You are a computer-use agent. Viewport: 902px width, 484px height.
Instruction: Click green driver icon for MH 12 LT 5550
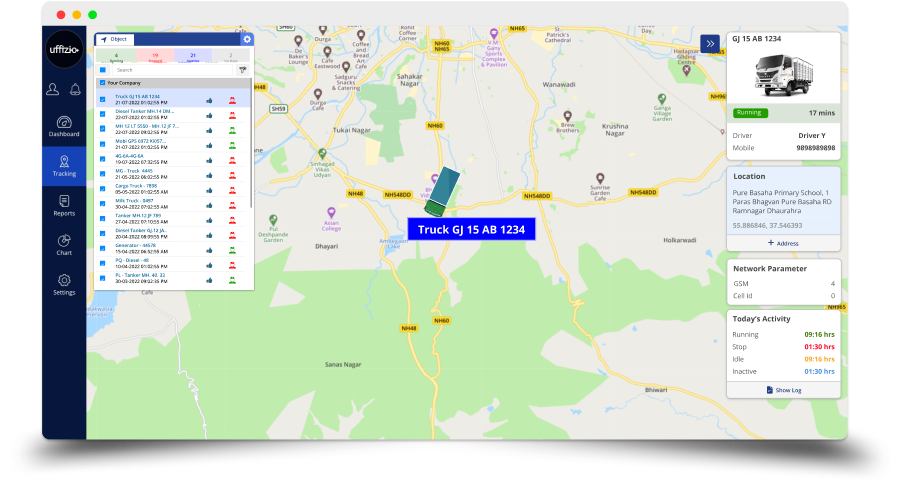point(232,131)
